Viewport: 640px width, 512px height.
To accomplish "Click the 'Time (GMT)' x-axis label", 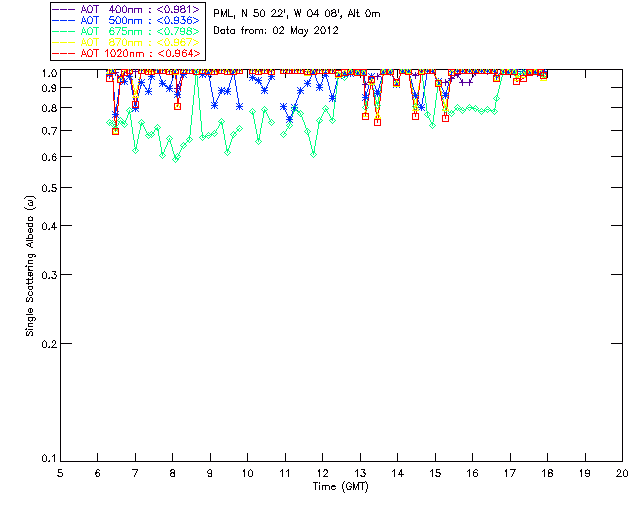I will click(341, 487).
